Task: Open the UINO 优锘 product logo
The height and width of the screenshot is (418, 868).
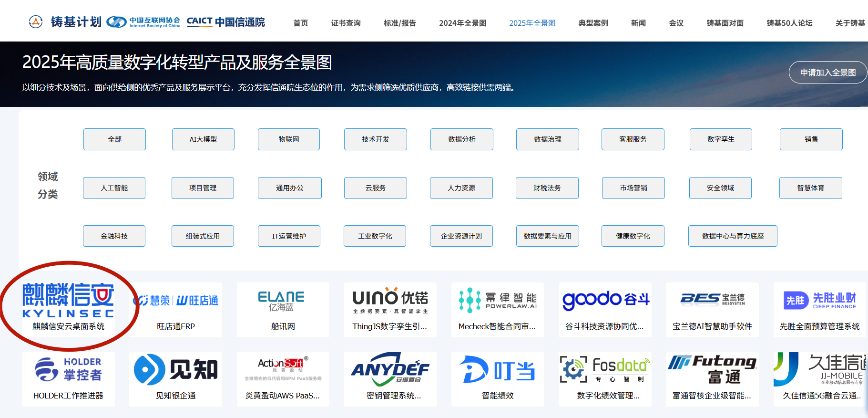Action: click(x=390, y=300)
